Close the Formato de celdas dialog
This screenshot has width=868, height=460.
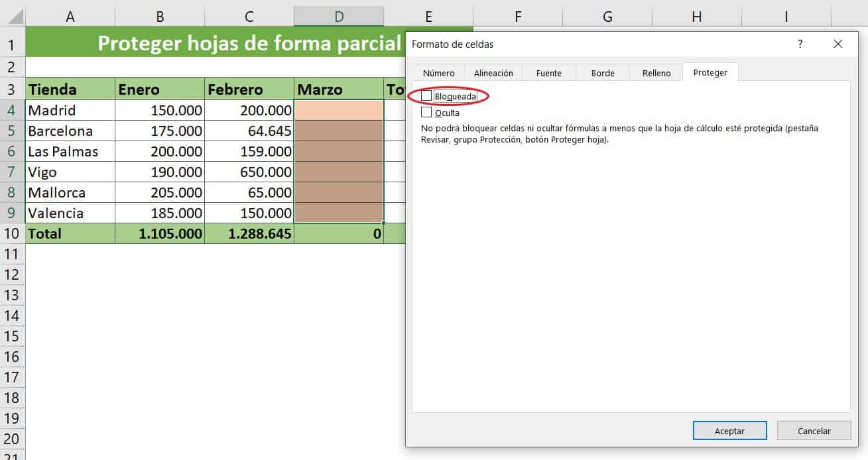pos(838,44)
